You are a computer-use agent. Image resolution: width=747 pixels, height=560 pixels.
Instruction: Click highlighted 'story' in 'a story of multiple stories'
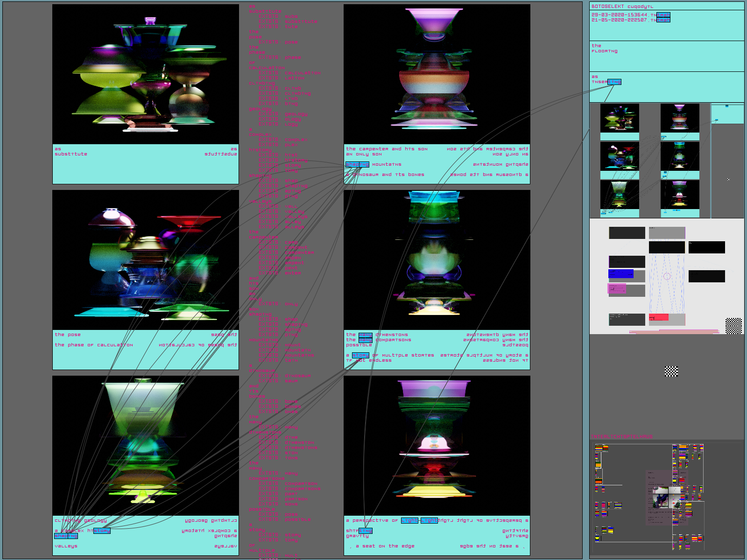(360, 355)
